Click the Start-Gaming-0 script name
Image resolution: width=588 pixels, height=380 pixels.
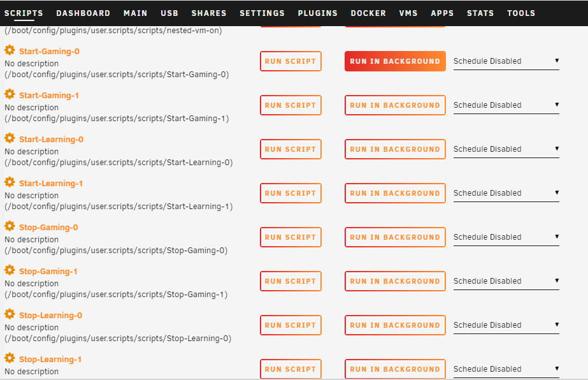tap(49, 52)
